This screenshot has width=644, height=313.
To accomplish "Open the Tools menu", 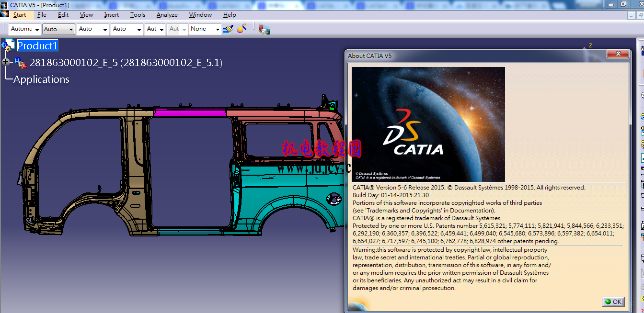I will (138, 15).
